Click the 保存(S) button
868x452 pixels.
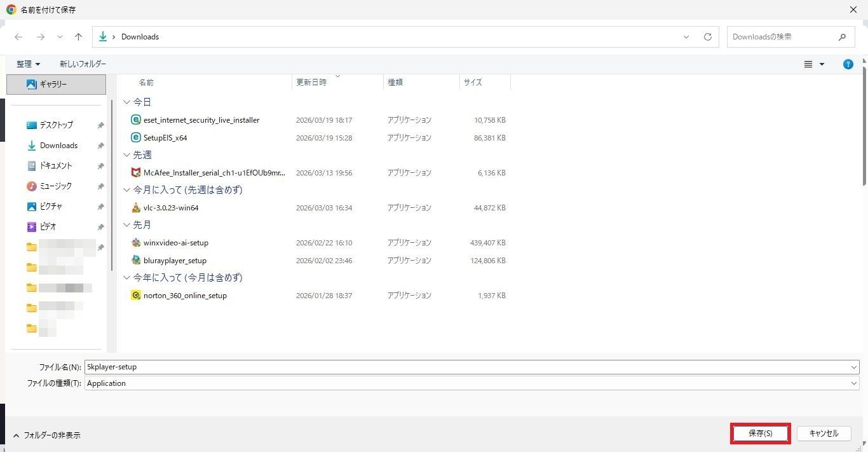pos(760,434)
